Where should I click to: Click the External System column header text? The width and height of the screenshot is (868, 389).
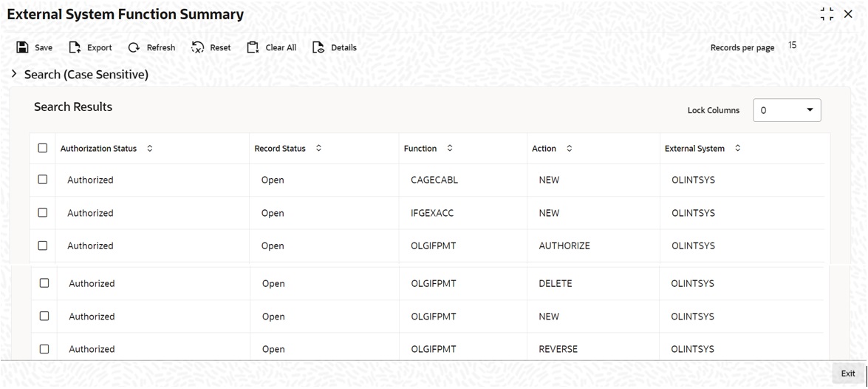(694, 149)
